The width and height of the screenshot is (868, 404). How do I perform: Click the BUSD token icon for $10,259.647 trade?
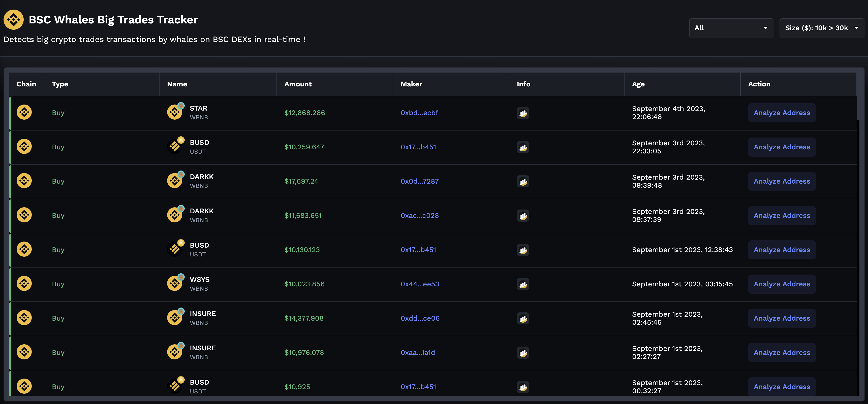(x=175, y=146)
